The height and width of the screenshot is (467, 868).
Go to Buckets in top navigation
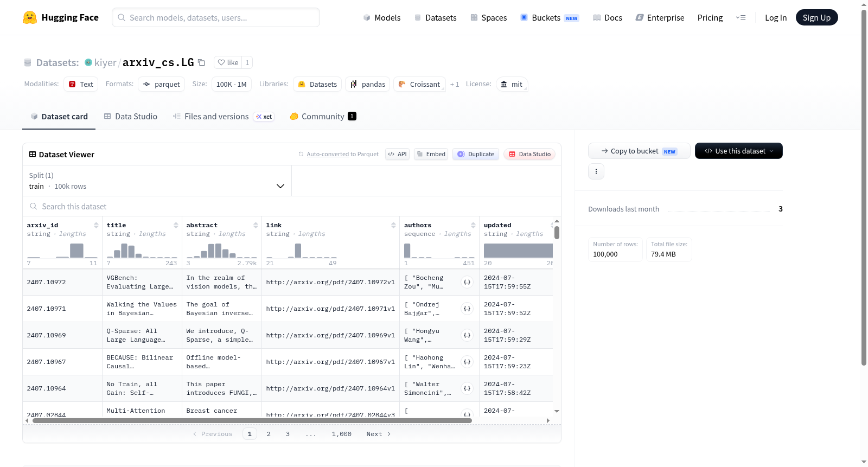pyautogui.click(x=550, y=17)
